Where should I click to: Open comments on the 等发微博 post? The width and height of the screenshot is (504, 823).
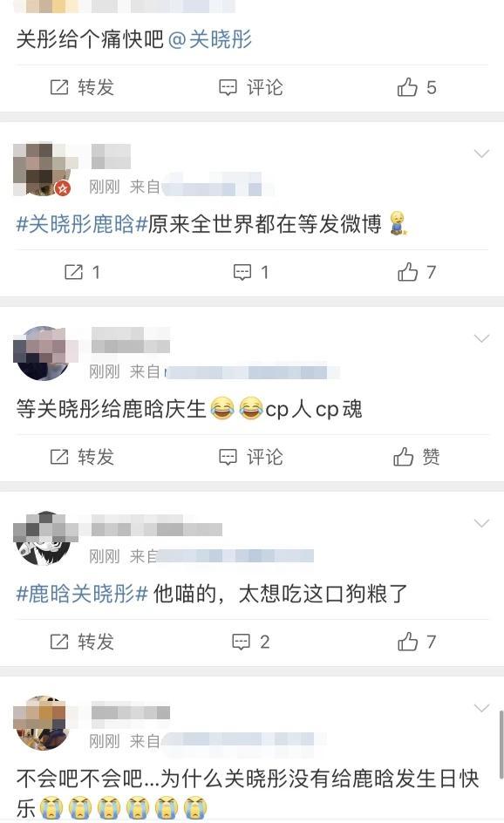251,272
